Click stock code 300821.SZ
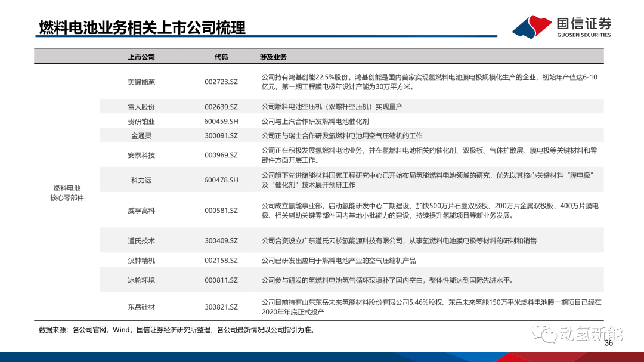 (x=221, y=307)
